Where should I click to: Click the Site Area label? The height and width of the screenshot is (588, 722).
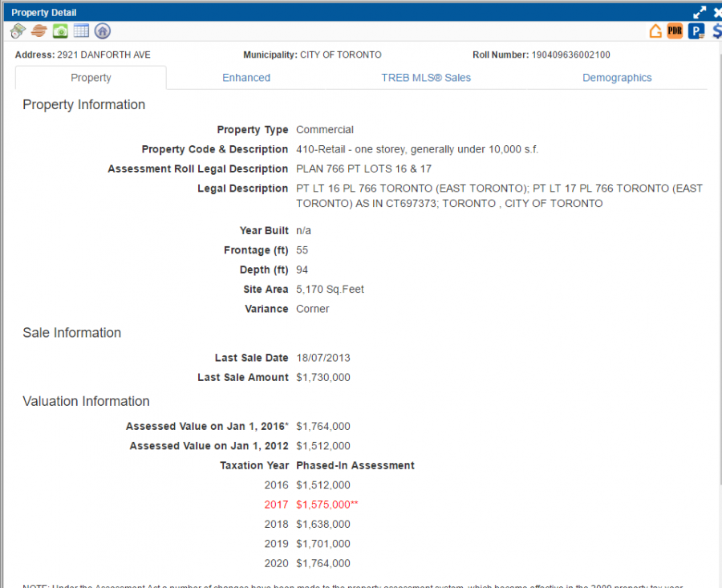(266, 289)
